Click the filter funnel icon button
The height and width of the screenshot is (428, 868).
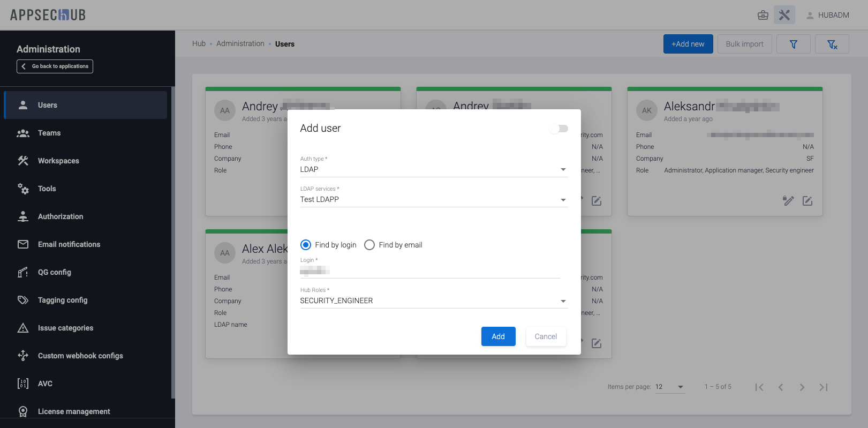[793, 44]
